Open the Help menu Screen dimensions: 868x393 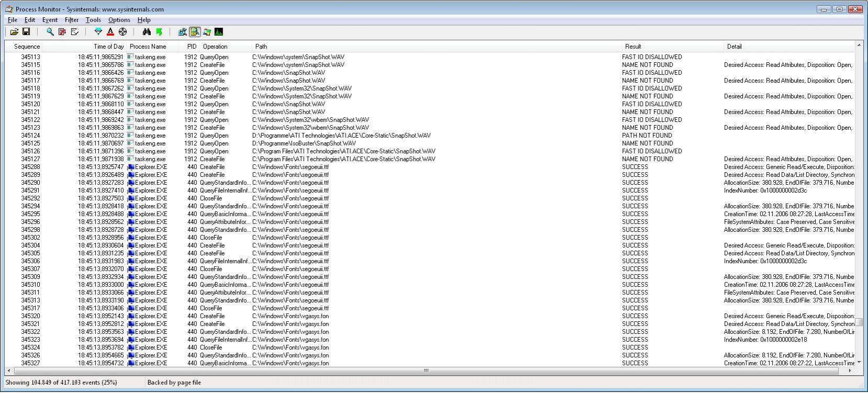click(144, 20)
